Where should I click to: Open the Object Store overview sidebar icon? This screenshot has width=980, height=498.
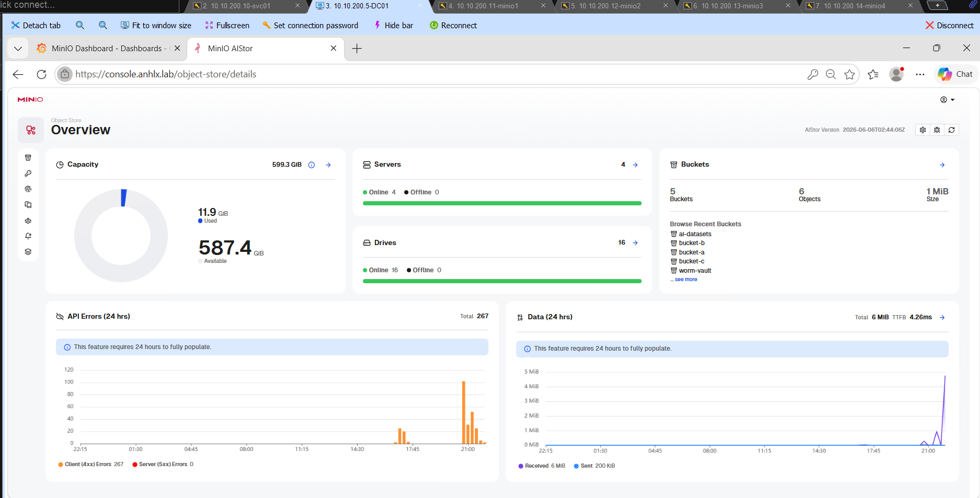click(31, 130)
